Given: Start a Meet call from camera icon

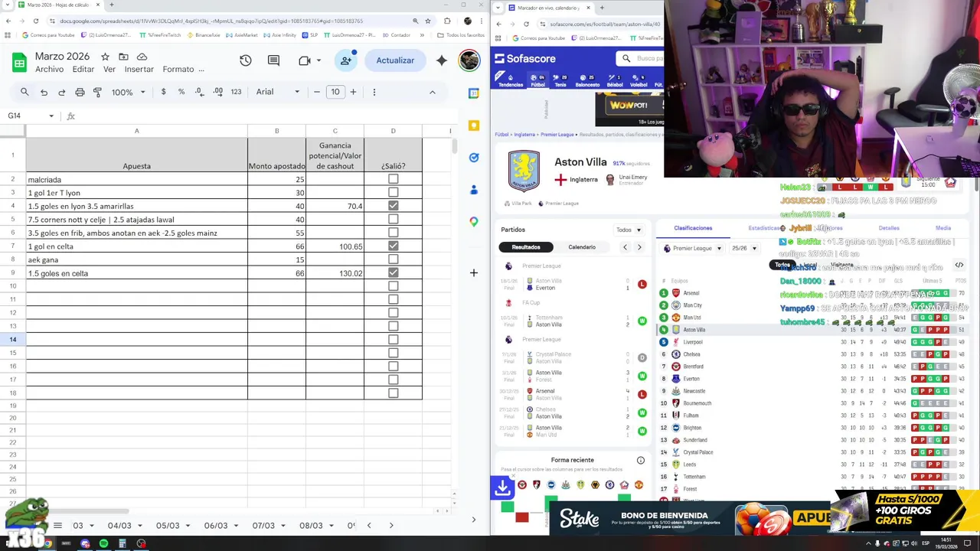Looking at the screenshot, I should click(304, 60).
